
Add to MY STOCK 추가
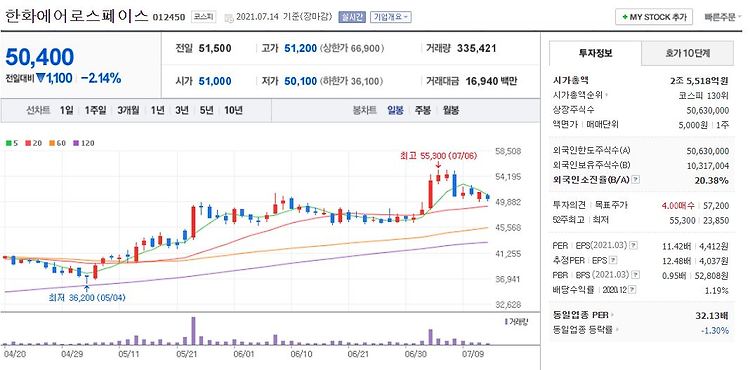(654, 17)
